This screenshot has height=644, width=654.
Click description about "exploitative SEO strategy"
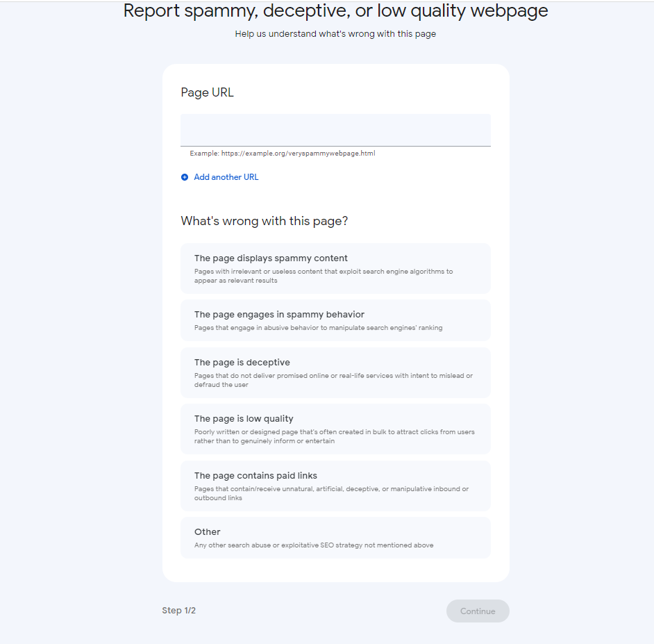click(314, 545)
